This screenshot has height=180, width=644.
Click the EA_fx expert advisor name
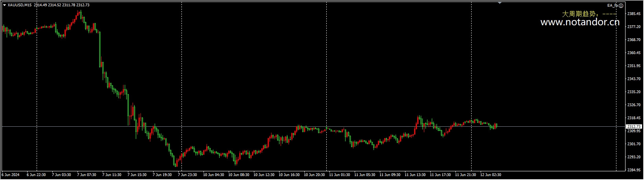pyautogui.click(x=613, y=6)
